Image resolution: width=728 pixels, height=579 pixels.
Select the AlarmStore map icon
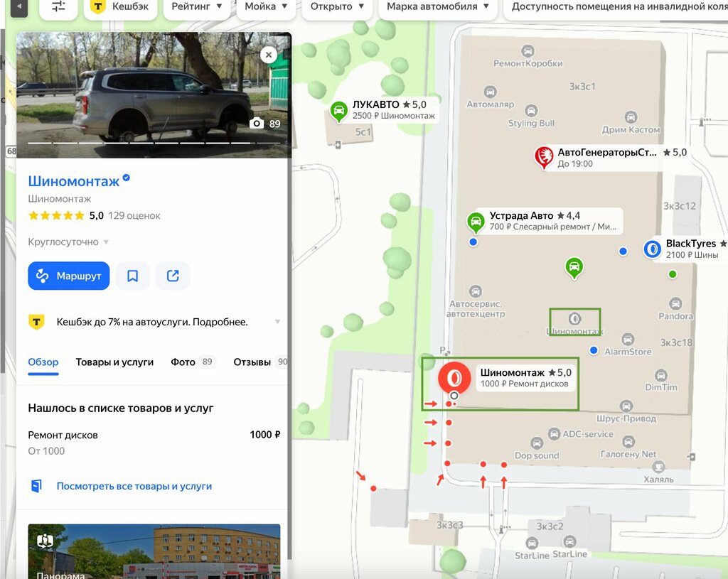(x=628, y=339)
